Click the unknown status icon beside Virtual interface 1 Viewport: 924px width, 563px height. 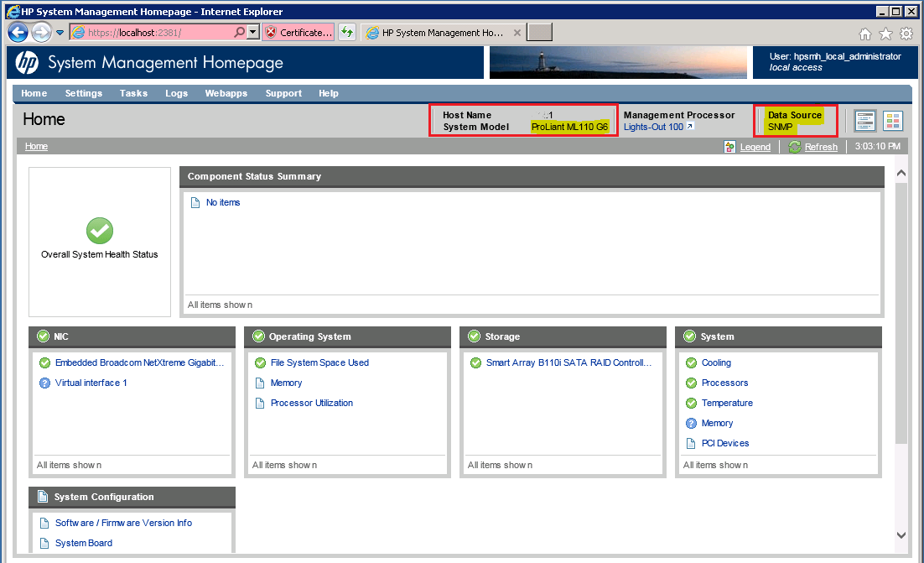[44, 383]
